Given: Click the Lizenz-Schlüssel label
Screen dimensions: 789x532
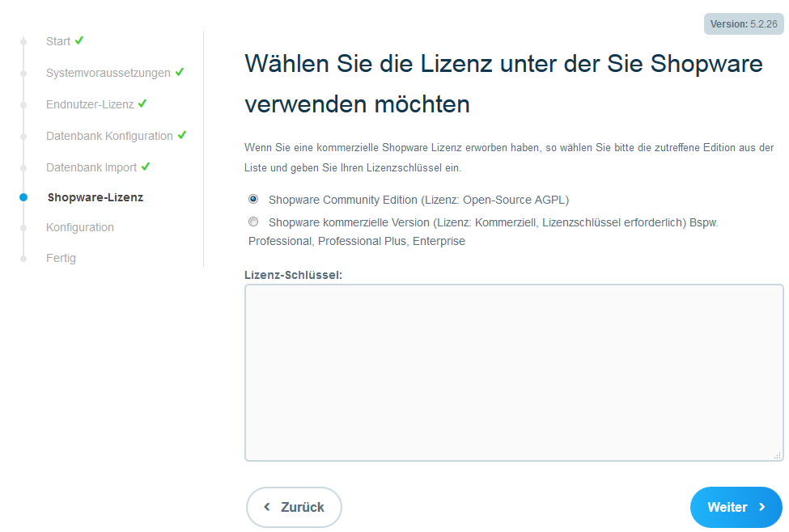Looking at the screenshot, I should click(293, 275).
